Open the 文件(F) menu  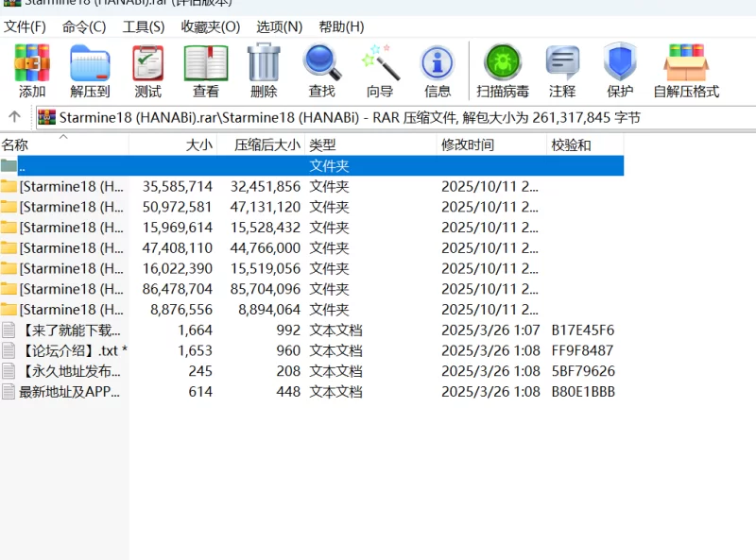coord(26,26)
